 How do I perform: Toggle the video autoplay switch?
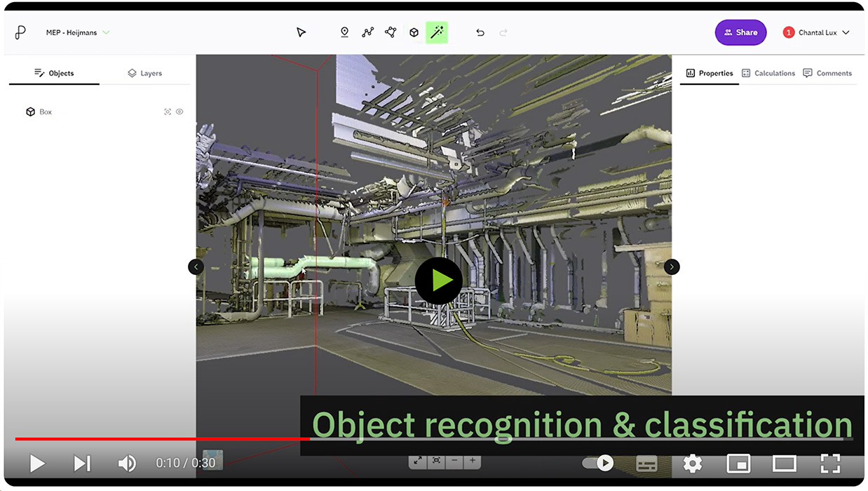[598, 463]
